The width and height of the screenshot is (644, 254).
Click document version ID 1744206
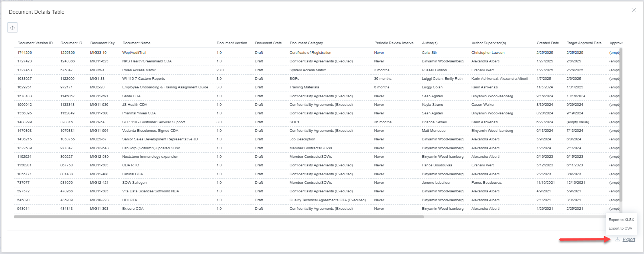click(x=25, y=53)
